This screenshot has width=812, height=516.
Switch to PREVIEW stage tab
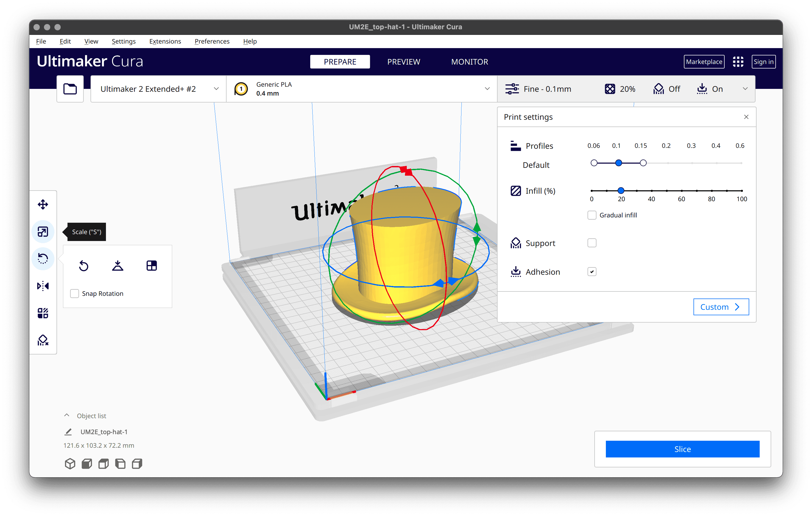coord(404,62)
